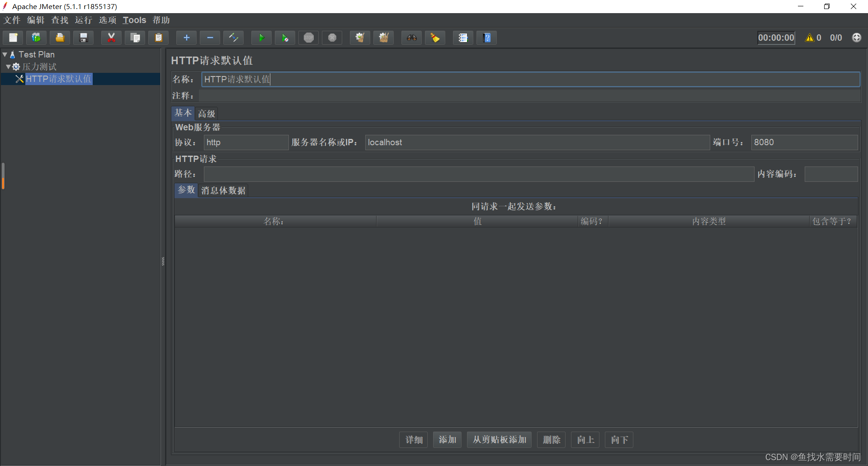Screen dimensions: 868x466
Task: Click the split pane divider handle
Action: [163, 261]
